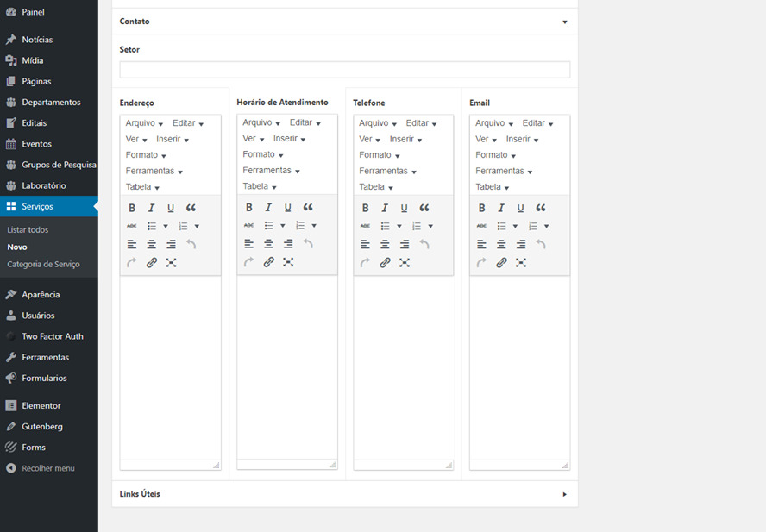
Task: Collapse the Contato panel
Action: [564, 22]
